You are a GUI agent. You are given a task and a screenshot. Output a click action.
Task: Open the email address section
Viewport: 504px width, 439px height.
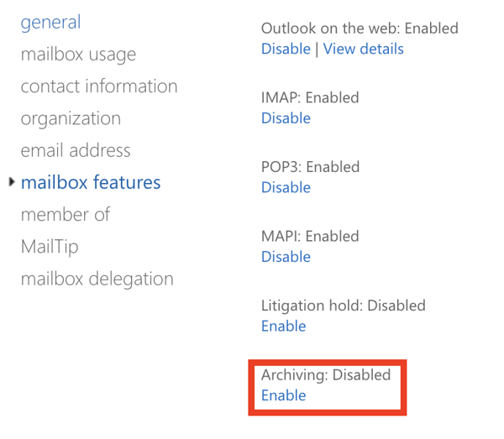click(76, 150)
